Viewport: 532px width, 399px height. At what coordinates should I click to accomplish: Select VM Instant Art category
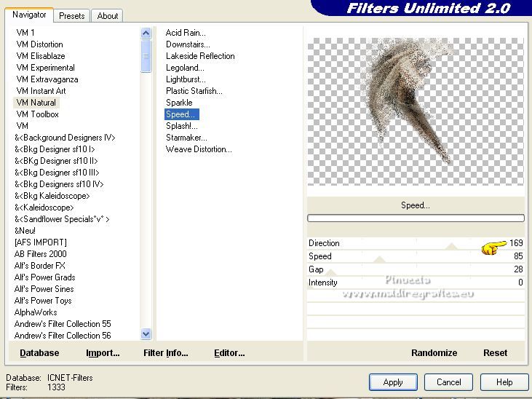coord(41,91)
